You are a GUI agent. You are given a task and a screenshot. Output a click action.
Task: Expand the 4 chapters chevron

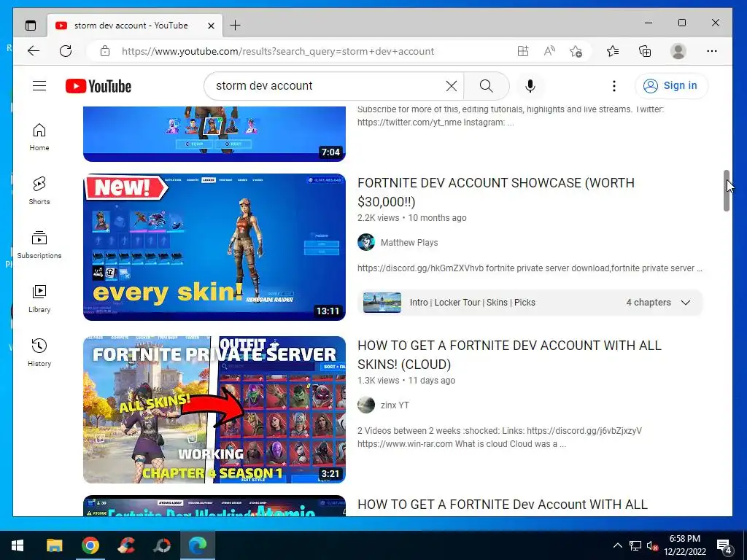[686, 303]
